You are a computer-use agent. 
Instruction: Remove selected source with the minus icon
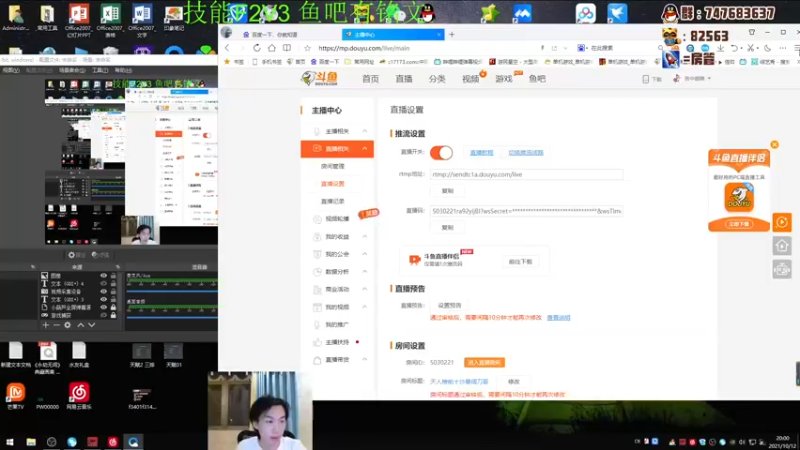(57, 325)
